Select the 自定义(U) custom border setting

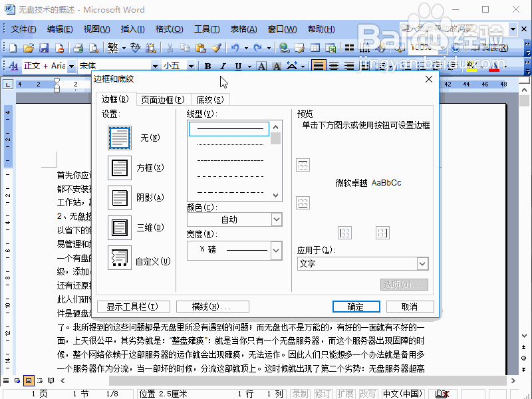(x=120, y=257)
